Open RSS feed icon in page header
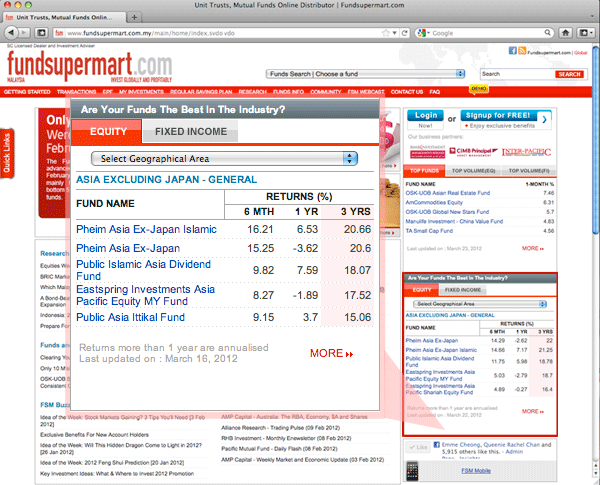This screenshot has height=485, width=600. coord(522,51)
